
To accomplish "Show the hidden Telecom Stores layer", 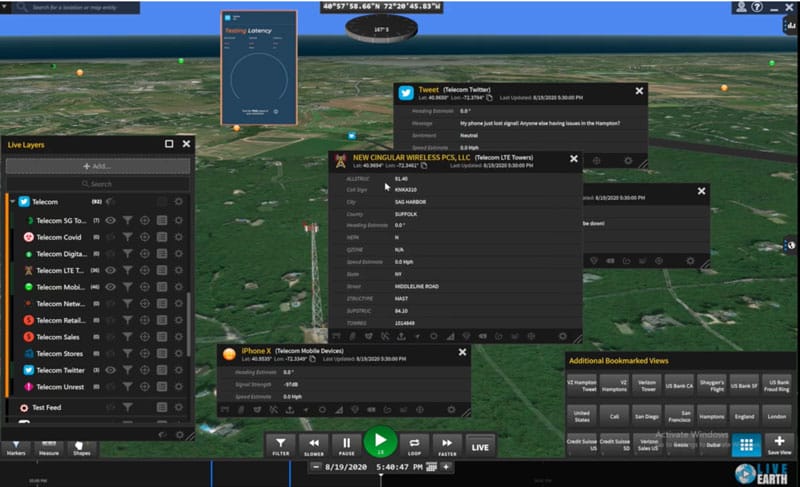I will point(110,353).
